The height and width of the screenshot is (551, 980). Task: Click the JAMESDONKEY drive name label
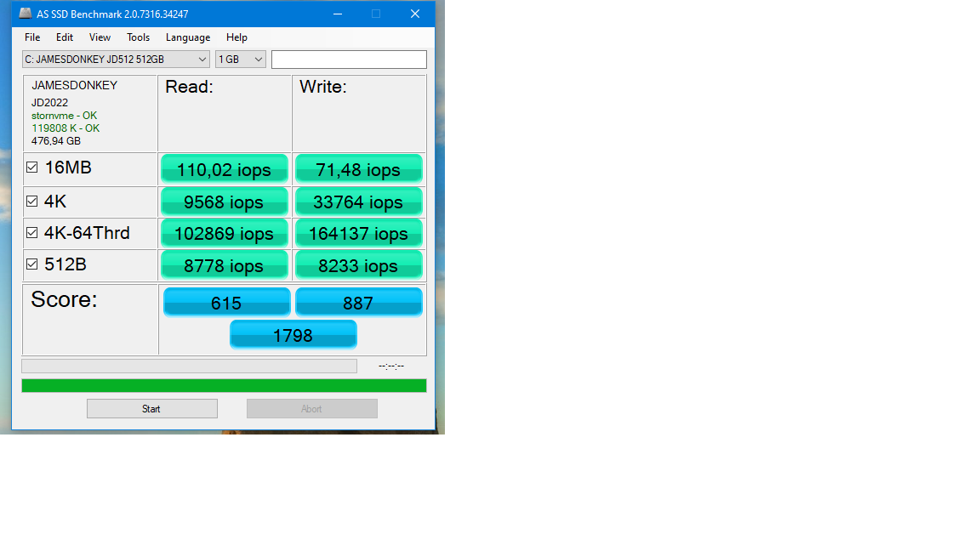click(74, 86)
